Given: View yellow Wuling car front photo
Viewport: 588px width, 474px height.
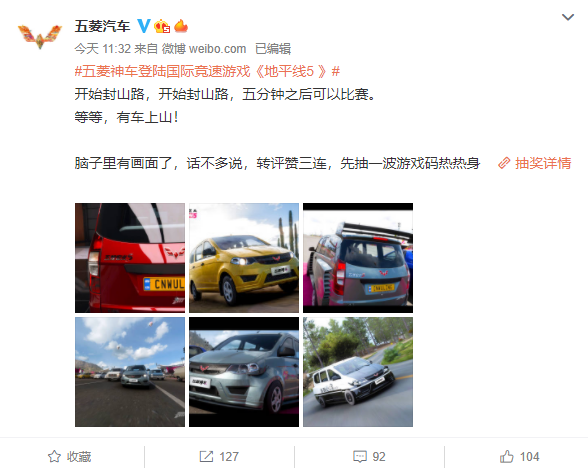Looking at the screenshot, I should (244, 258).
